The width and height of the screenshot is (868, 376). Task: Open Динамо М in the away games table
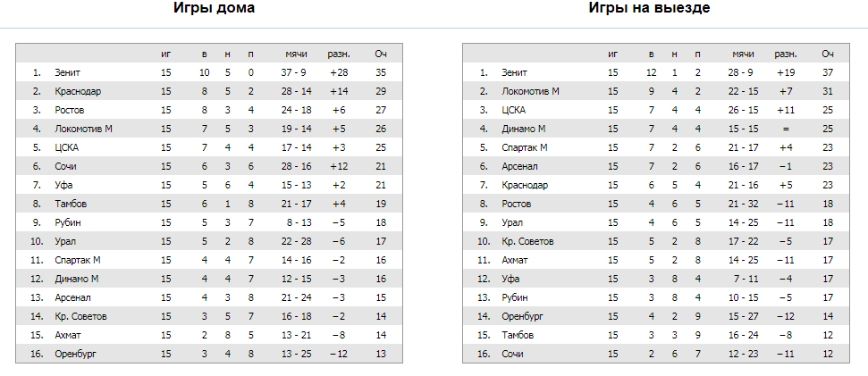523,129
